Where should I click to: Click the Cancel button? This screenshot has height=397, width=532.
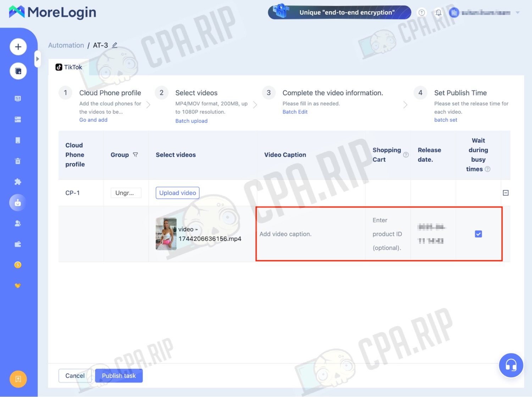tap(75, 376)
